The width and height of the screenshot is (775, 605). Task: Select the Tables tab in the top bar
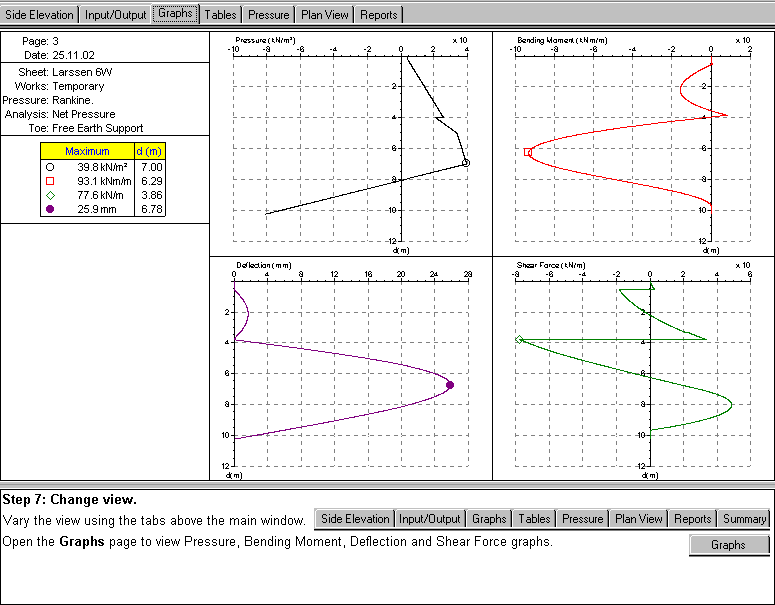coord(219,14)
